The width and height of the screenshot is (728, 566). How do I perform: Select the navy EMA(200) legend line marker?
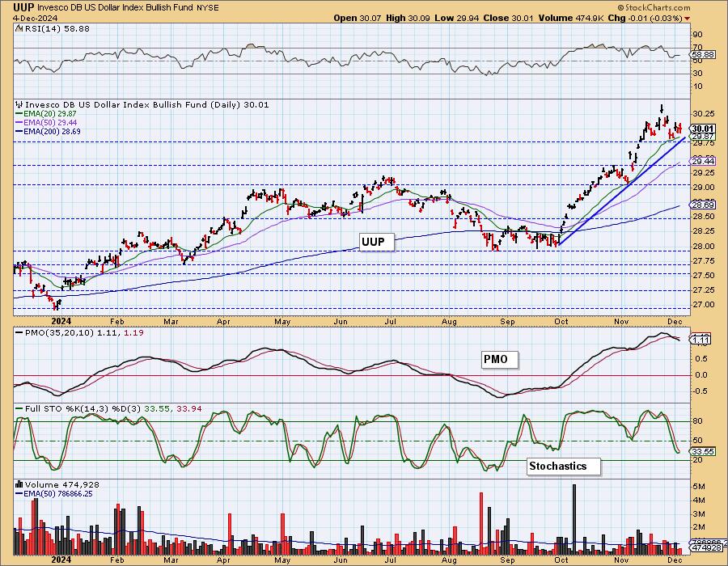pos(19,131)
